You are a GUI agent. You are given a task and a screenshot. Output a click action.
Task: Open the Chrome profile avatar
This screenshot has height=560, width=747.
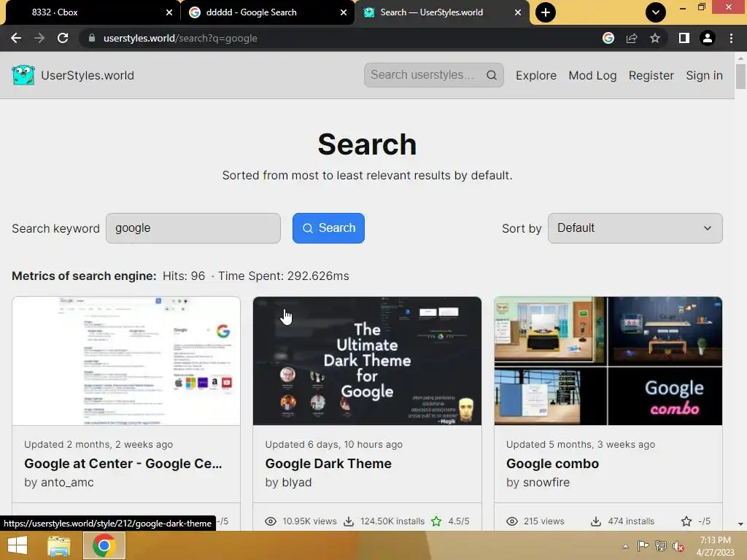708,38
